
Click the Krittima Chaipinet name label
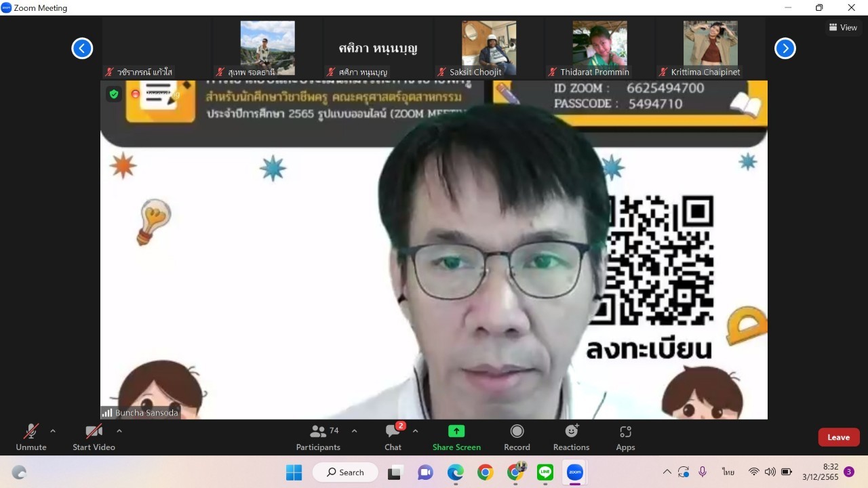[x=705, y=72]
